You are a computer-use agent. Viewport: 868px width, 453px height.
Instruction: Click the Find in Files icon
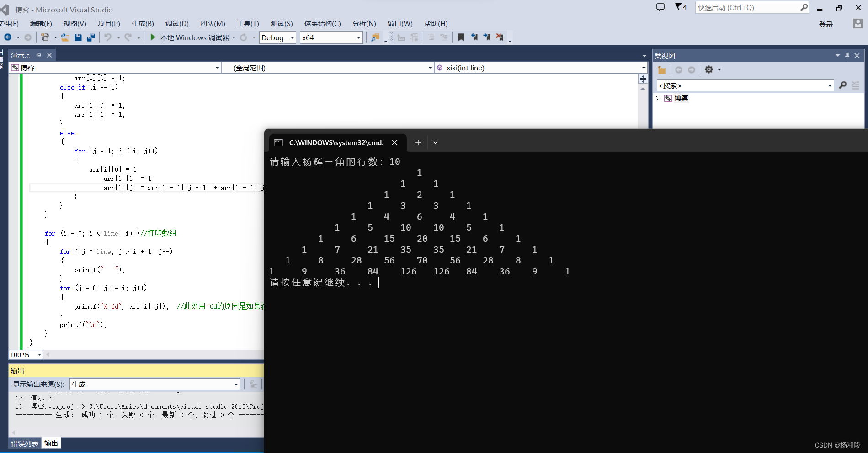click(x=375, y=37)
